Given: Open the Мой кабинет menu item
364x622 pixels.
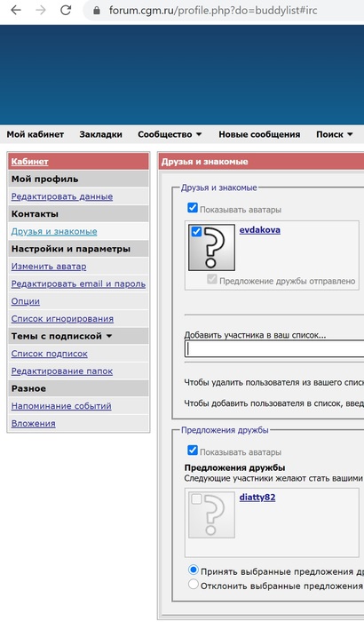Looking at the screenshot, I should coord(36,134).
